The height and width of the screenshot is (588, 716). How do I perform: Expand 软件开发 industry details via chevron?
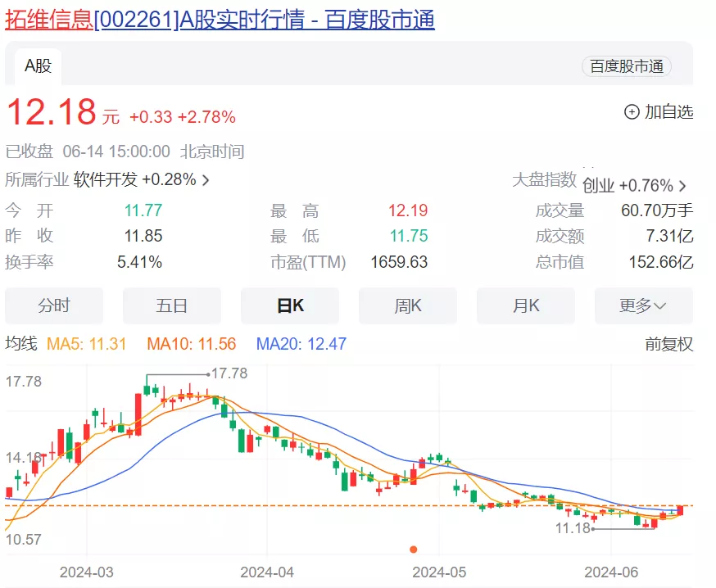coord(206,179)
